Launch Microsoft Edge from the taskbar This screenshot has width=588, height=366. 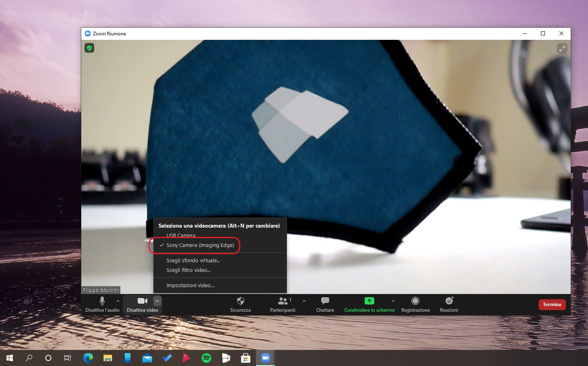tap(88, 358)
